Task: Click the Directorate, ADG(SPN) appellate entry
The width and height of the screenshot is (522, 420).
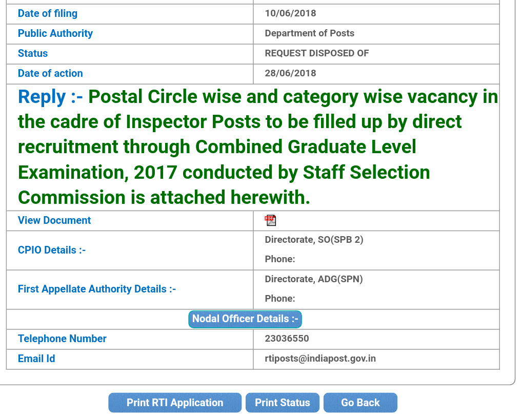Action: [x=313, y=279]
